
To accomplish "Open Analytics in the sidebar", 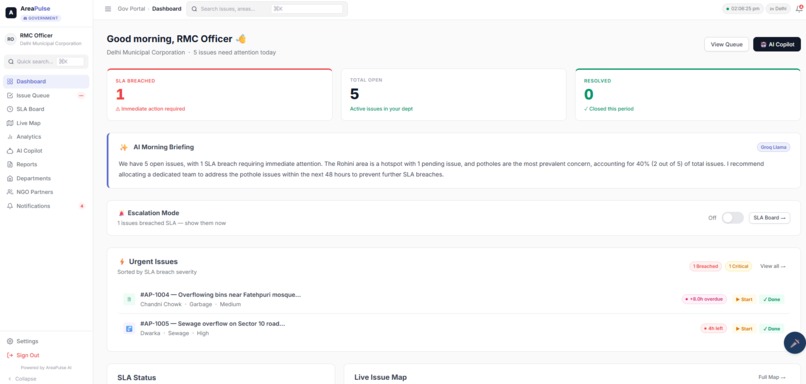I will tap(46, 137).
